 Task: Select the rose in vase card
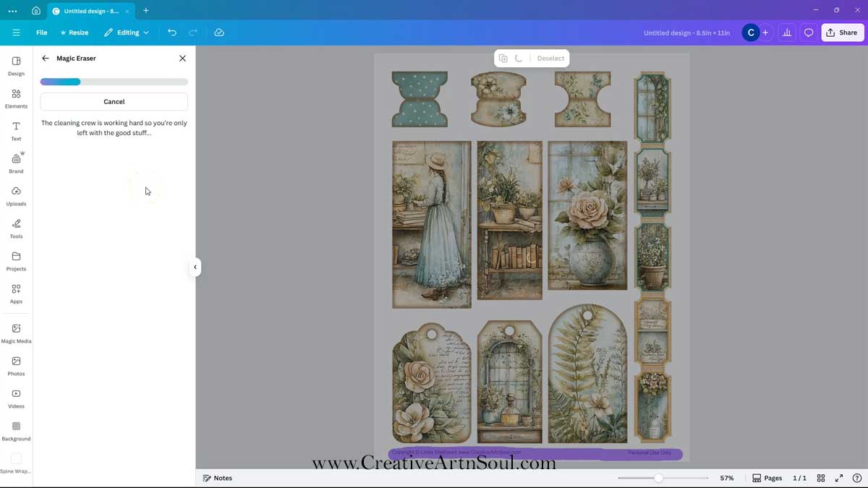(x=587, y=215)
